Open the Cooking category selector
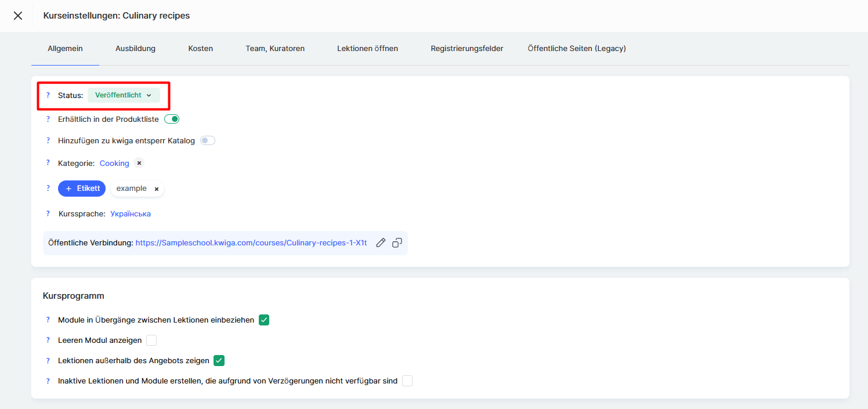The height and width of the screenshot is (409, 868). [114, 164]
